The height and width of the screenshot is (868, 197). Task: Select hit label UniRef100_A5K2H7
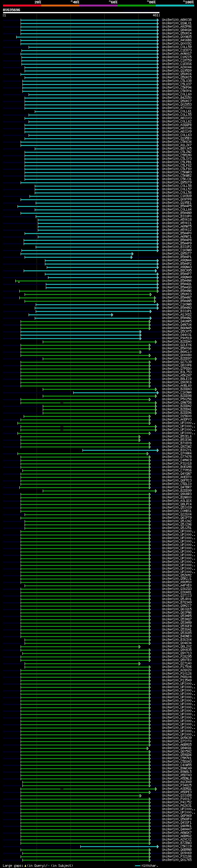point(177,376)
